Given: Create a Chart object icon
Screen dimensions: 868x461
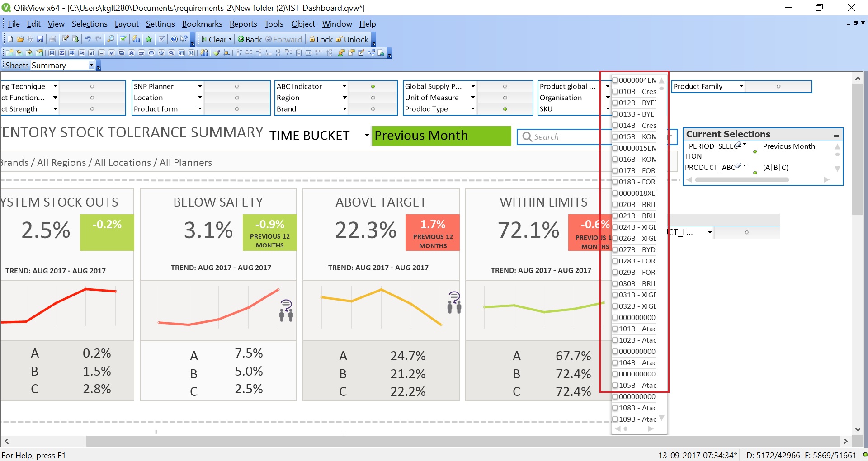Looking at the screenshot, I should [x=92, y=53].
